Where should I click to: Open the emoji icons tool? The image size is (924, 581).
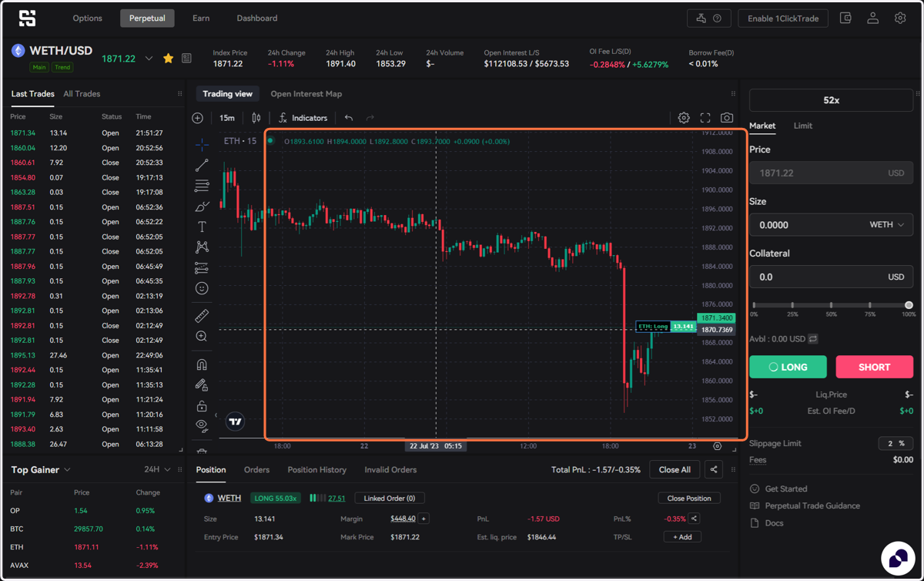click(x=202, y=288)
